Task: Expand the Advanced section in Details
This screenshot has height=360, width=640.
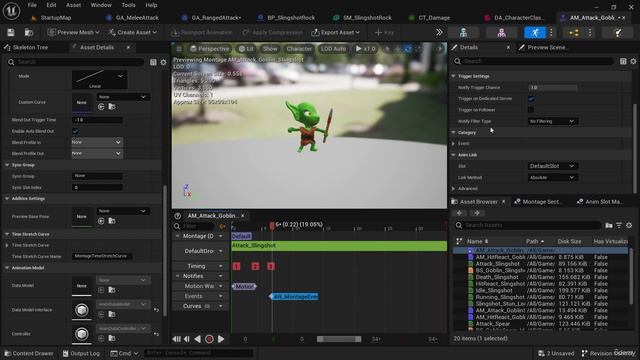Action: click(x=453, y=189)
